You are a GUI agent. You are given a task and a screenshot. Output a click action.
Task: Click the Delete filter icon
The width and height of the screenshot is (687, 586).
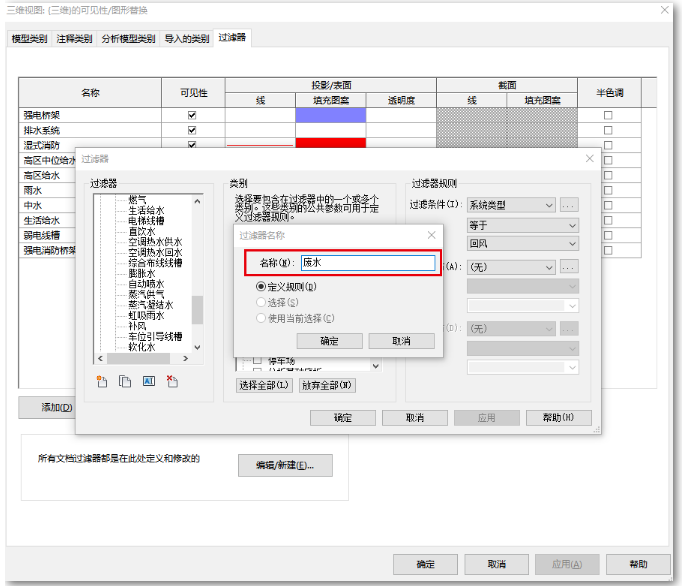[x=172, y=382]
